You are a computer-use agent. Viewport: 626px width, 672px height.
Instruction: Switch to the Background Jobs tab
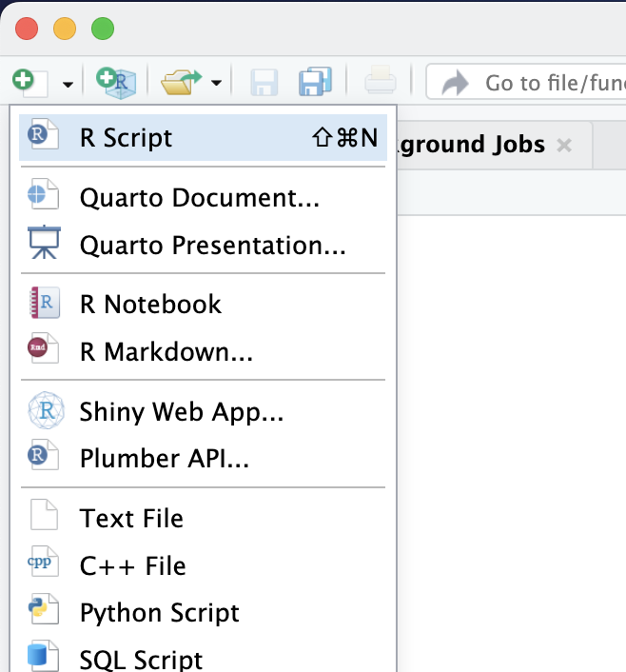coord(471,145)
